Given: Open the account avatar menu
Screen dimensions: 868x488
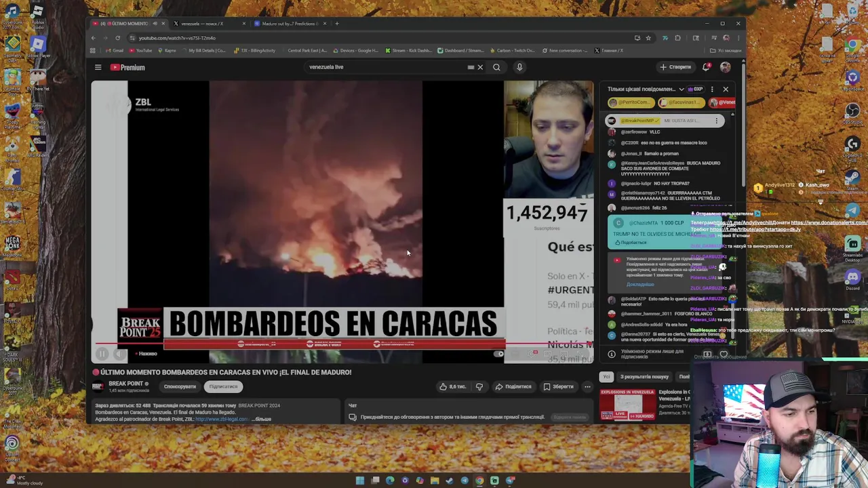Looking at the screenshot, I should click(725, 67).
